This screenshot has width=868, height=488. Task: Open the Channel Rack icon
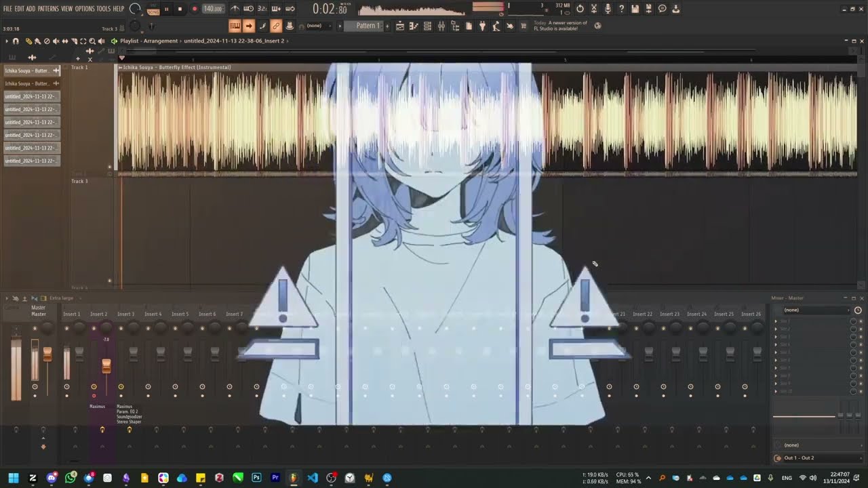click(x=427, y=25)
